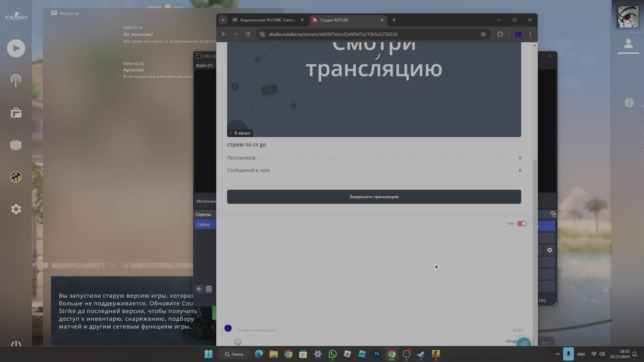Open the CS:GO settings gear in left sidebar
Image resolution: width=644 pixels, height=362 pixels.
[16, 209]
